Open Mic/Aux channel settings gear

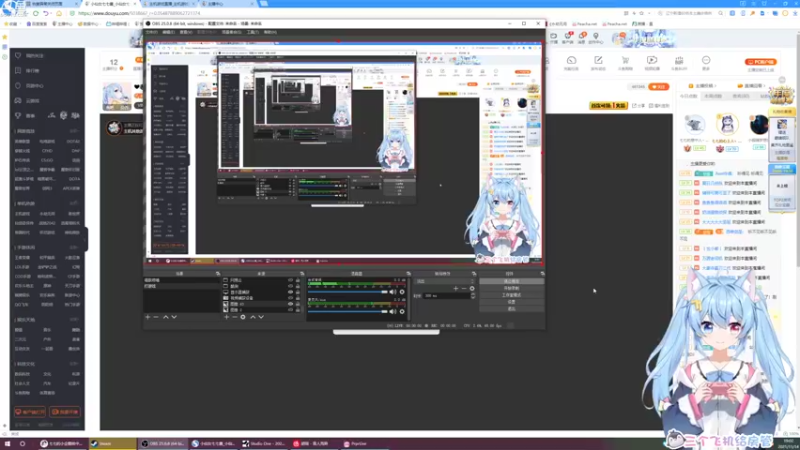click(x=402, y=311)
